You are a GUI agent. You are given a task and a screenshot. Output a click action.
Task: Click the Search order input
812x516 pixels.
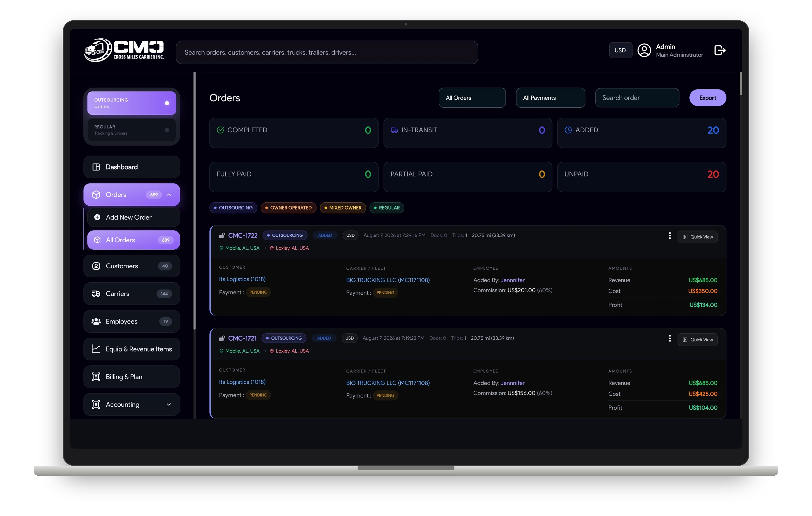tap(637, 98)
